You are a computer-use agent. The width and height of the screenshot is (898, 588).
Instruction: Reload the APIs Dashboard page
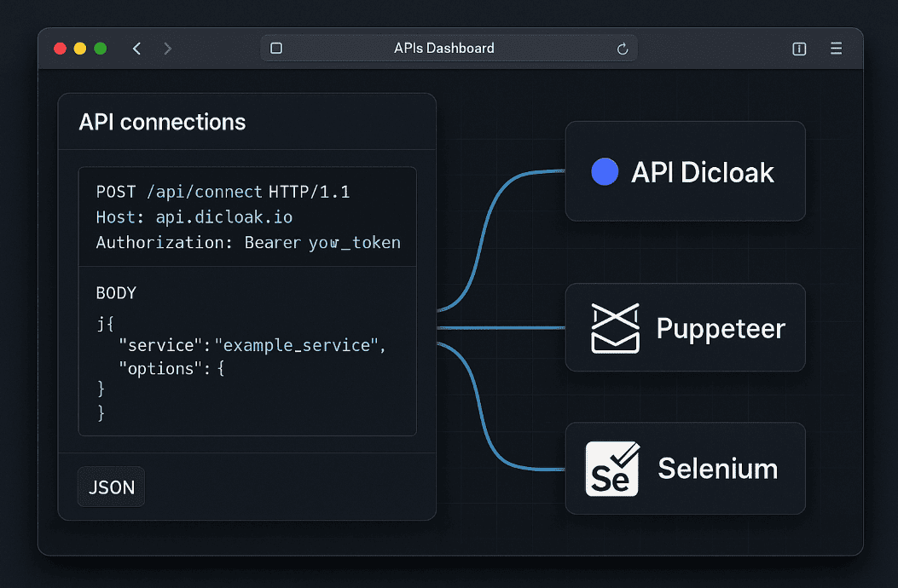[x=623, y=49]
